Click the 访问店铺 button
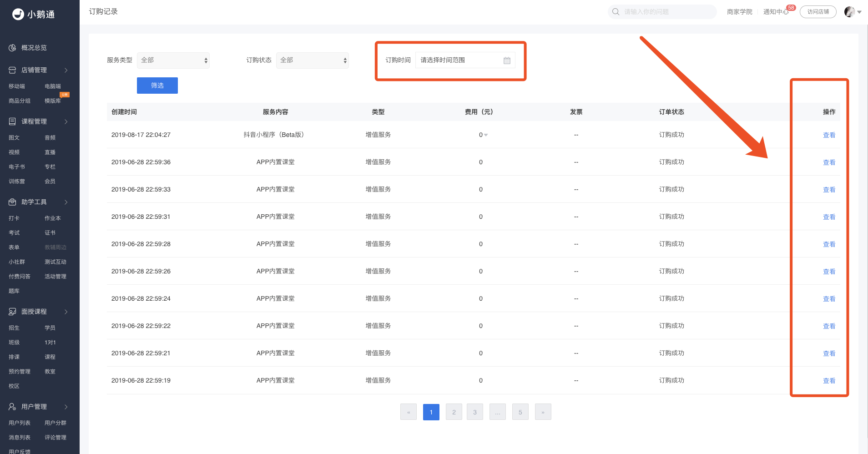Screen dimensions: 868x454 tap(818, 12)
